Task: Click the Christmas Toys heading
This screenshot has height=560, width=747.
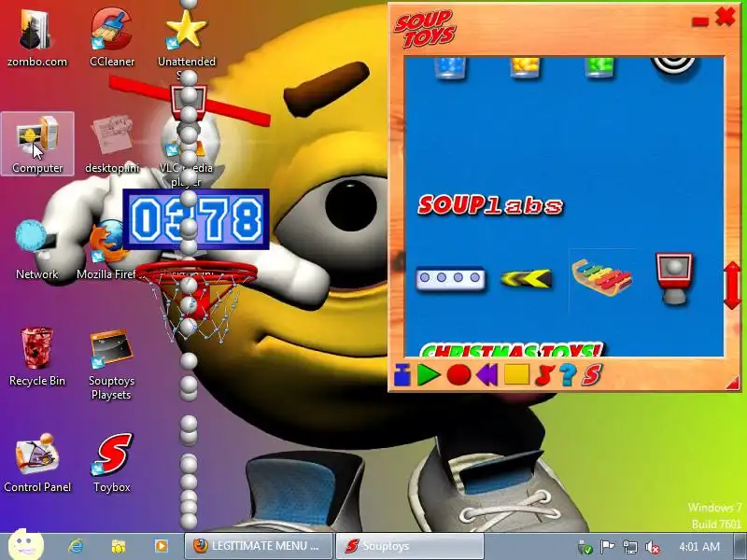Action: click(512, 350)
